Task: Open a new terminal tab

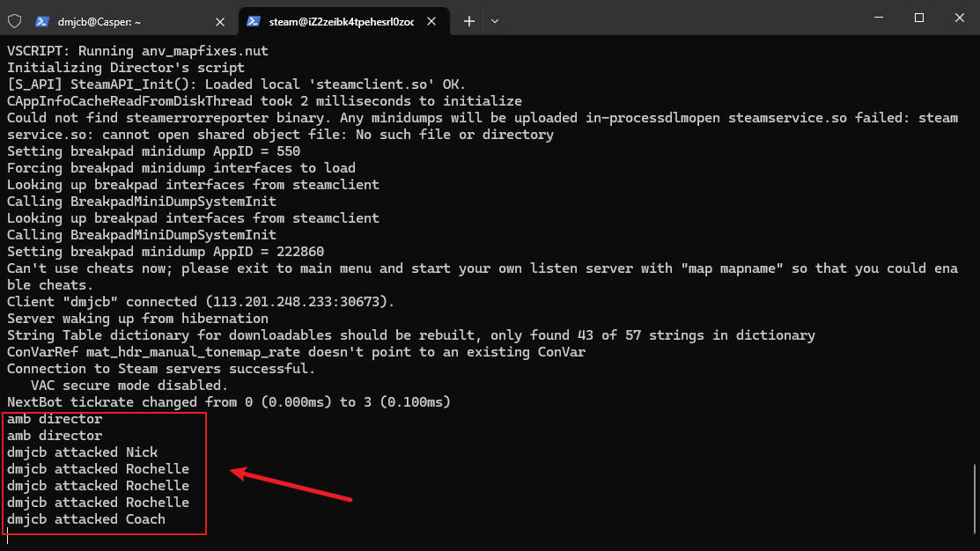Action: pyautogui.click(x=468, y=21)
